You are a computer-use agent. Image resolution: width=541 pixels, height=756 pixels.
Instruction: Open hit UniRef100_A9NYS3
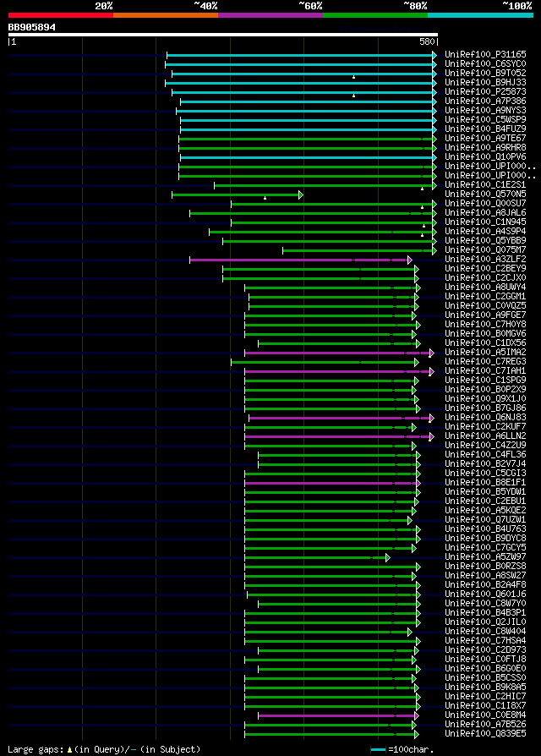485,111
